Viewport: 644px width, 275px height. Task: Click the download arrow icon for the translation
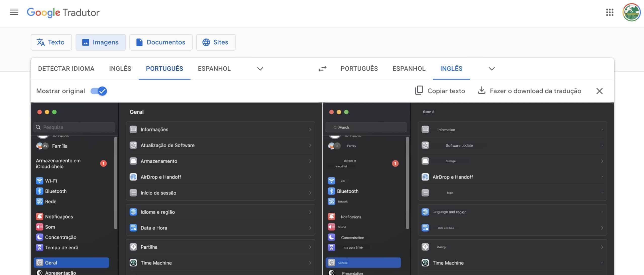[x=482, y=91]
